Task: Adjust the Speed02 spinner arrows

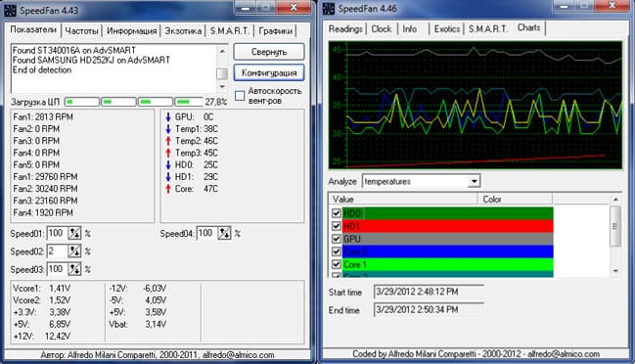Action: (x=74, y=251)
